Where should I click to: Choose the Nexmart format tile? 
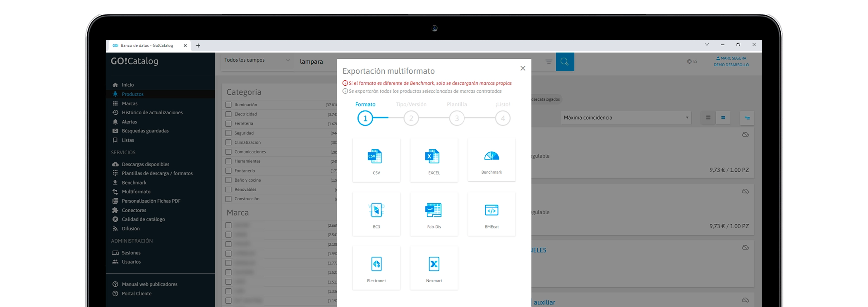[434, 268]
